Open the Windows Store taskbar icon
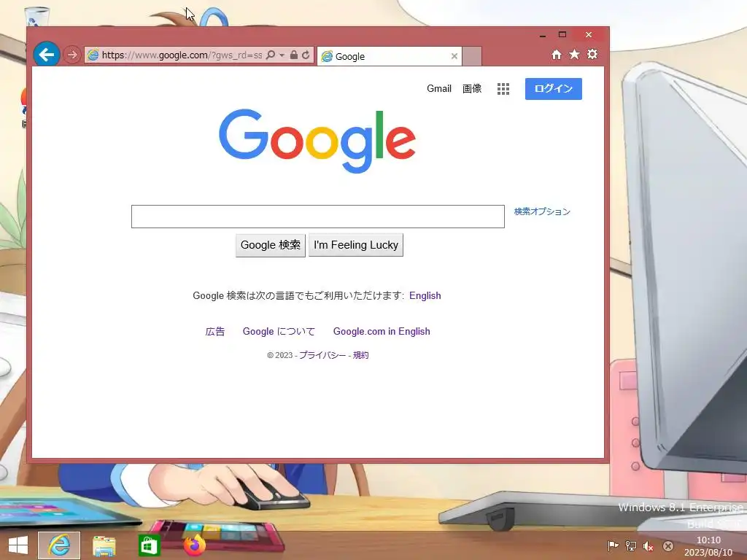The width and height of the screenshot is (747, 560). 149,545
